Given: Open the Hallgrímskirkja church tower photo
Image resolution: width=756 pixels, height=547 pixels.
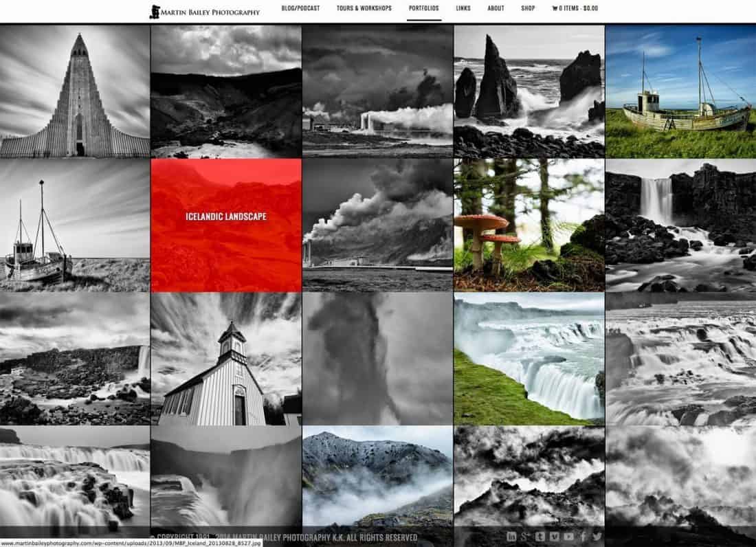Looking at the screenshot, I should click(x=75, y=91).
